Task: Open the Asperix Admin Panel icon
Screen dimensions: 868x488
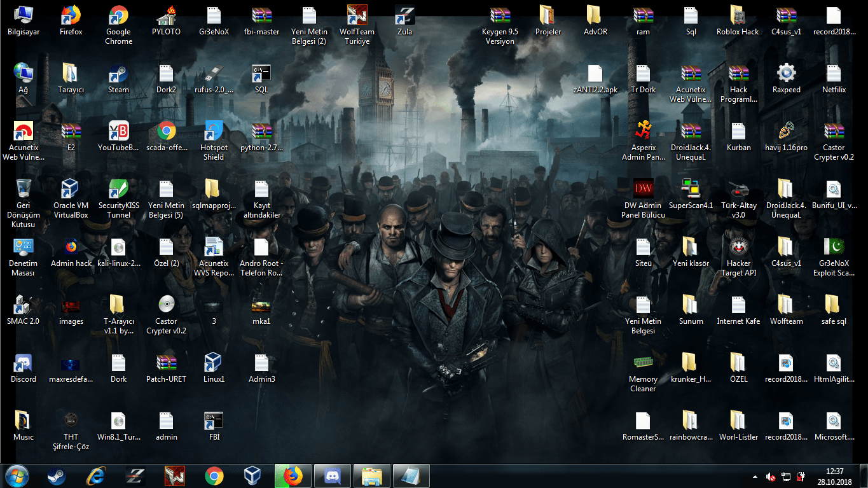Action: point(643,141)
